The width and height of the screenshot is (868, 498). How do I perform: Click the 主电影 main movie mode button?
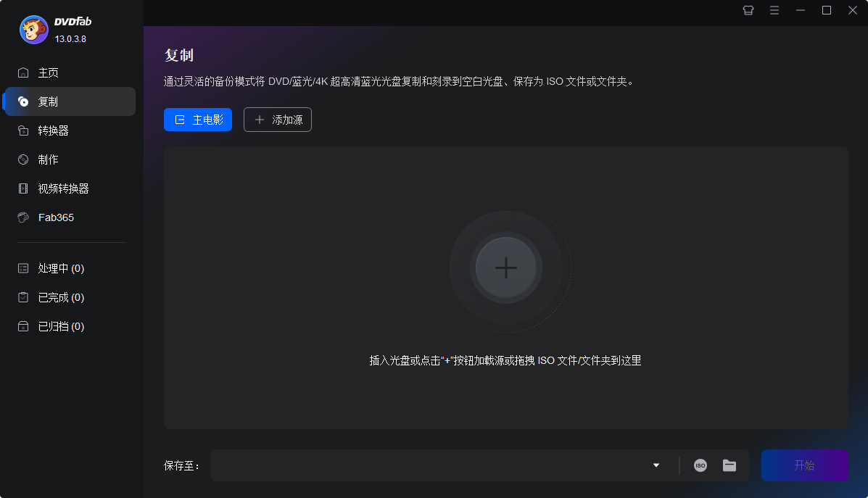[198, 120]
